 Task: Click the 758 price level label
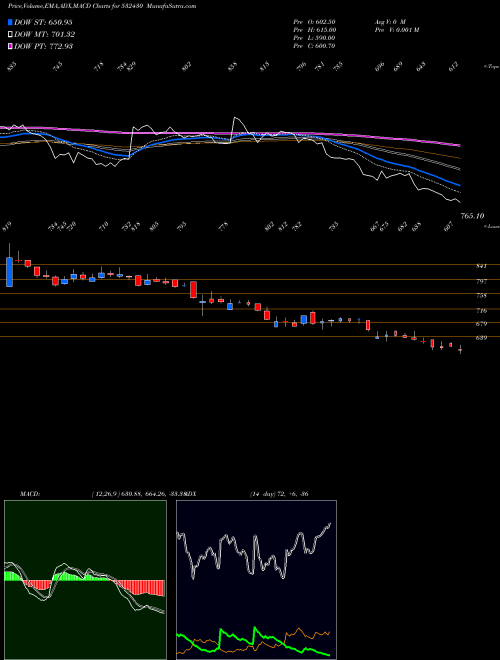pyautogui.click(x=482, y=296)
